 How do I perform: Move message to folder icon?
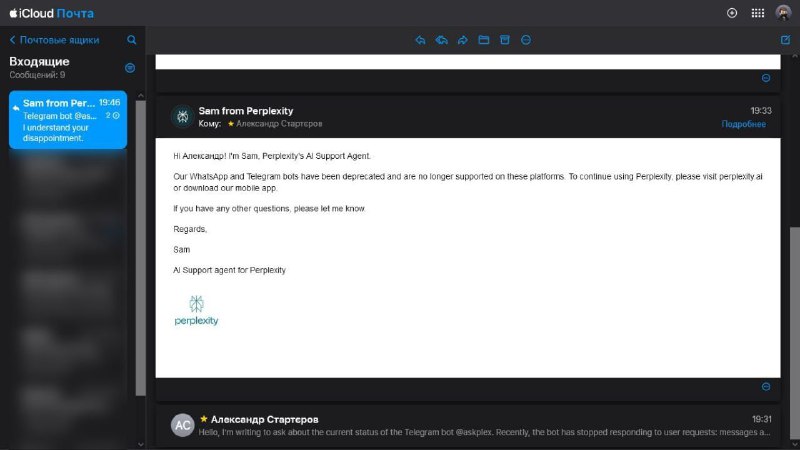coord(484,40)
